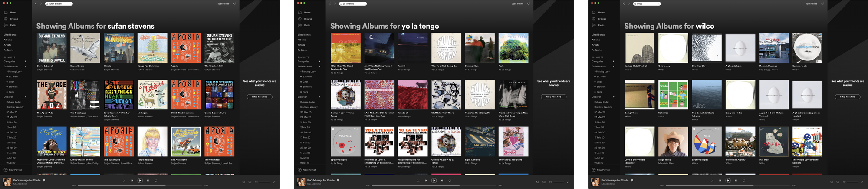Screen dimensions: 868x189
Task: Open the Josh White profile in wilco window
Action: click(x=811, y=3)
